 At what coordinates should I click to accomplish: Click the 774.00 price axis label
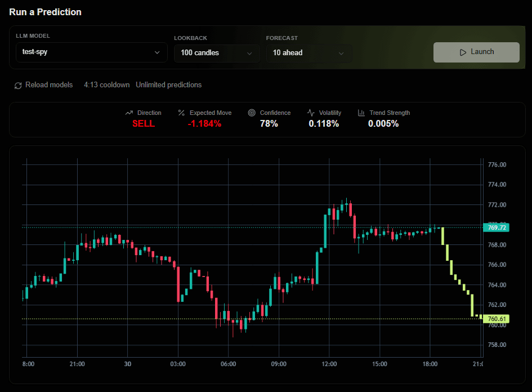click(x=497, y=185)
